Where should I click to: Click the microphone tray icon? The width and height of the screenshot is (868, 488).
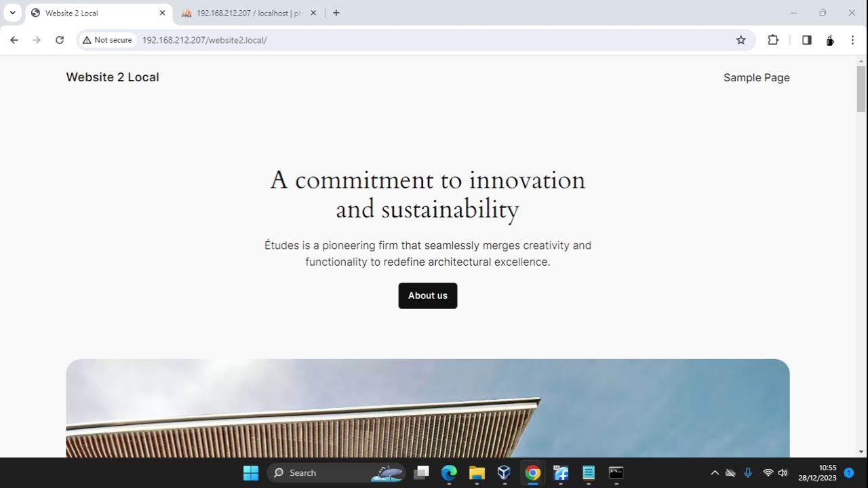tap(748, 472)
